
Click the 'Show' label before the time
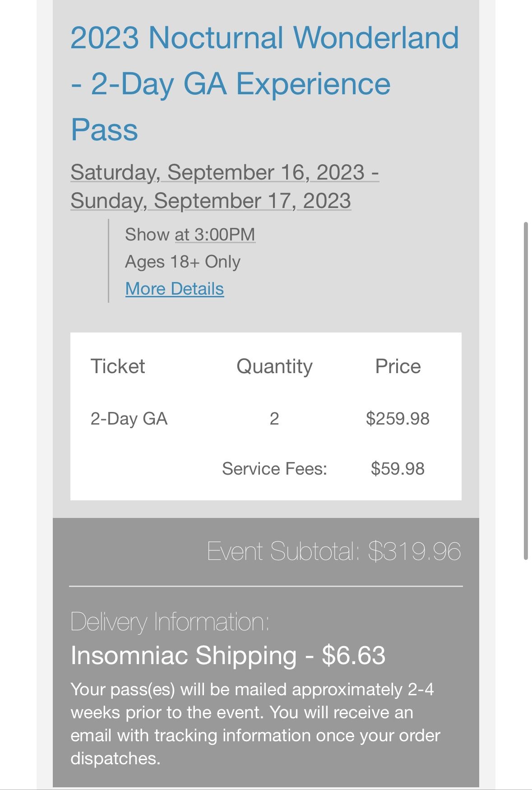pos(147,235)
